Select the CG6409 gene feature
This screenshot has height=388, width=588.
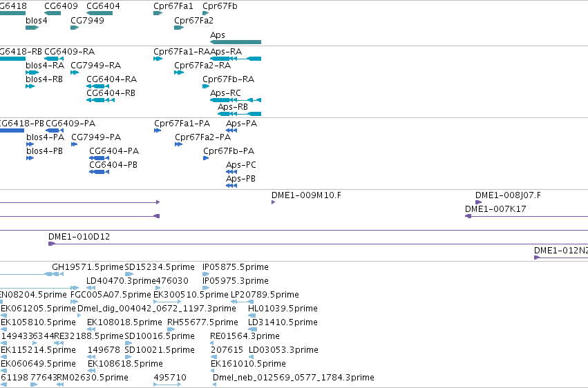point(53,13)
